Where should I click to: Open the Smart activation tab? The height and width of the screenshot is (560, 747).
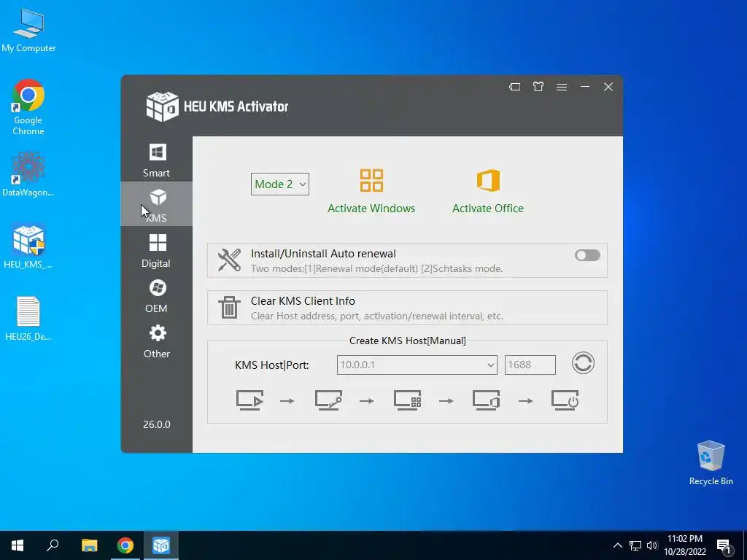point(157,160)
